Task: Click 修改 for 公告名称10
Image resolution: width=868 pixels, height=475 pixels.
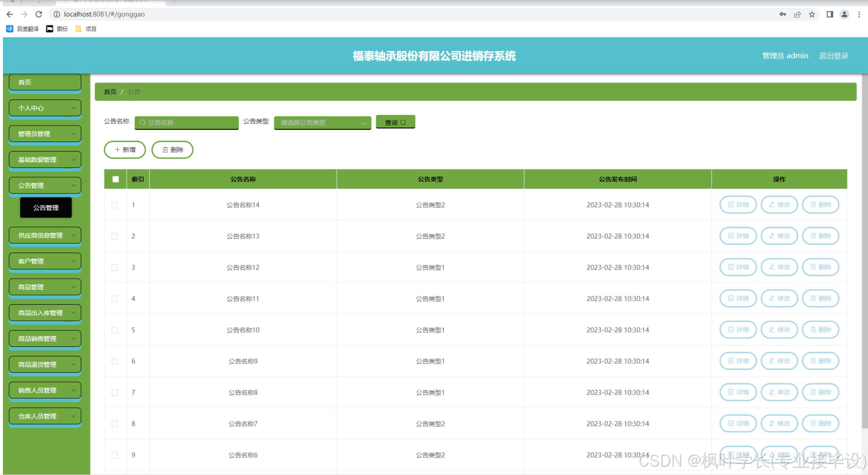Action: tap(780, 330)
